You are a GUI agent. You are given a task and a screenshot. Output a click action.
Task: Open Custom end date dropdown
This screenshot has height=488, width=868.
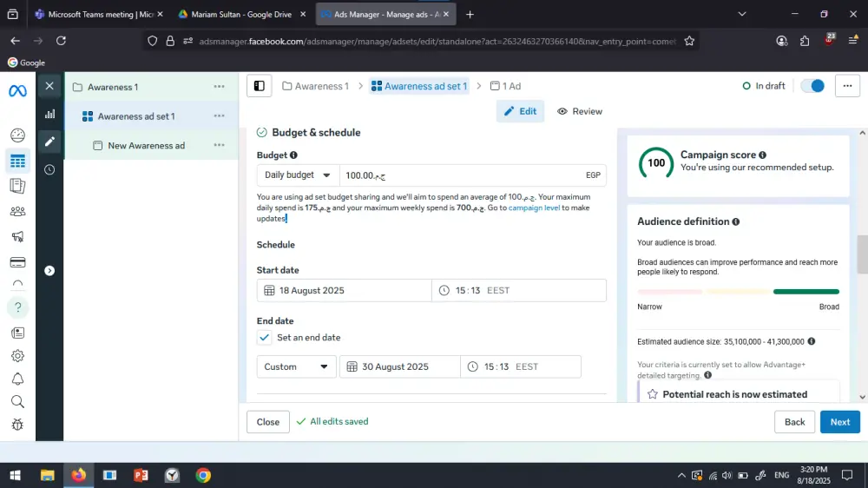click(x=296, y=366)
